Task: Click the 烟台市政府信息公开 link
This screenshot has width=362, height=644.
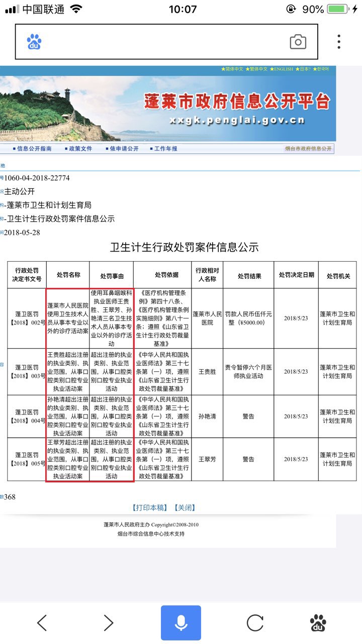Action: point(308,149)
